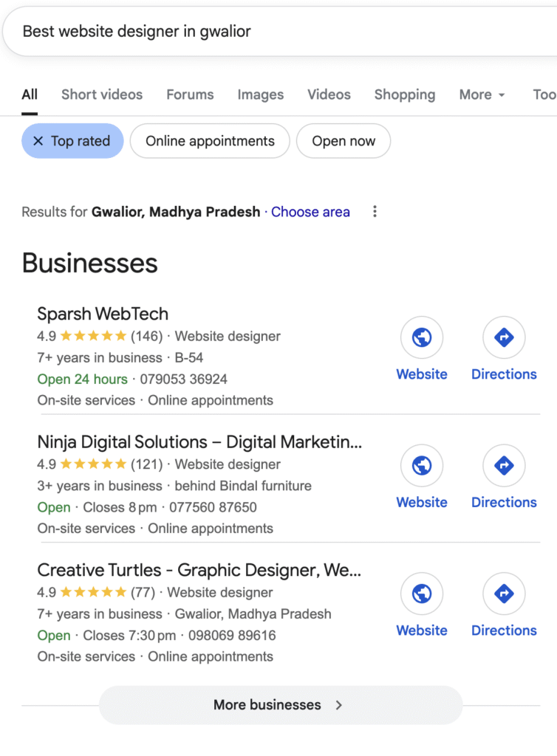557x756 pixels.
Task: Open the Creative Turtles business listing title
Action: click(x=199, y=570)
